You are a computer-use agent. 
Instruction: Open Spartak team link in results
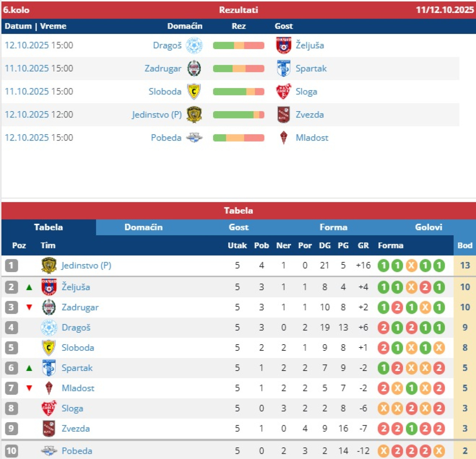pyautogui.click(x=311, y=68)
